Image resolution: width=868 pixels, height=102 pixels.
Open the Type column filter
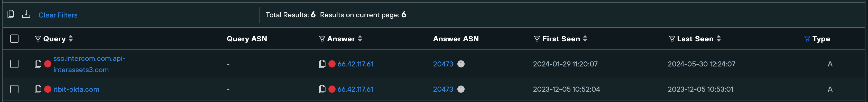click(x=807, y=39)
